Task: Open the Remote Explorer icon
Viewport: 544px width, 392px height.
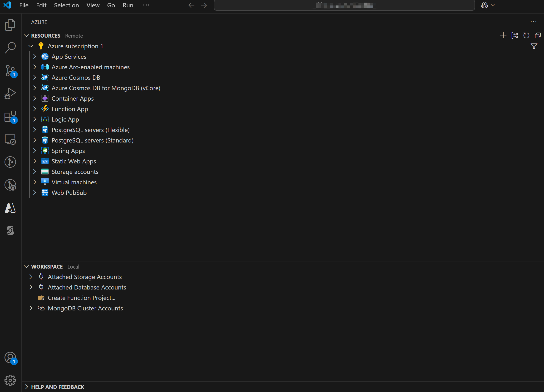Action: (10, 139)
